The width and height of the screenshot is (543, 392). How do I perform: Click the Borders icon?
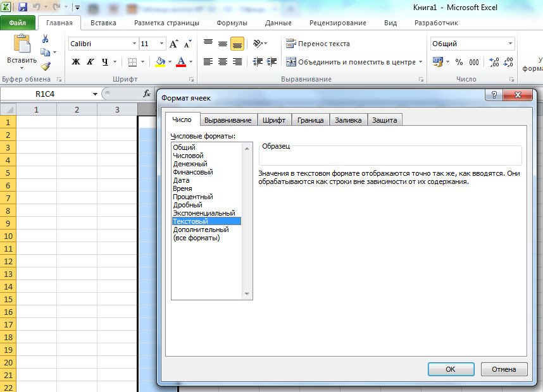click(x=132, y=62)
